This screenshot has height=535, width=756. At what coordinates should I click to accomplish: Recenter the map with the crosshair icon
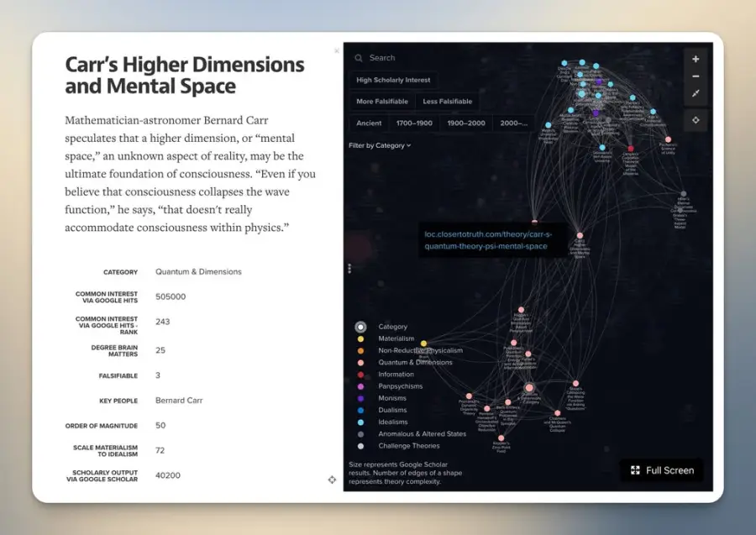[696, 120]
